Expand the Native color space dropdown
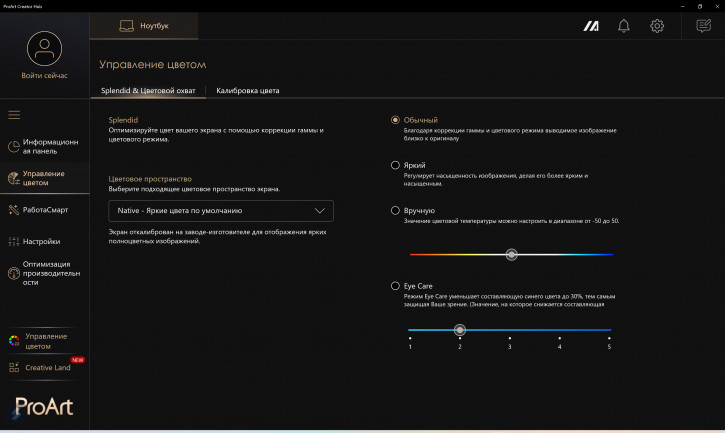This screenshot has width=725, height=433. coord(221,210)
